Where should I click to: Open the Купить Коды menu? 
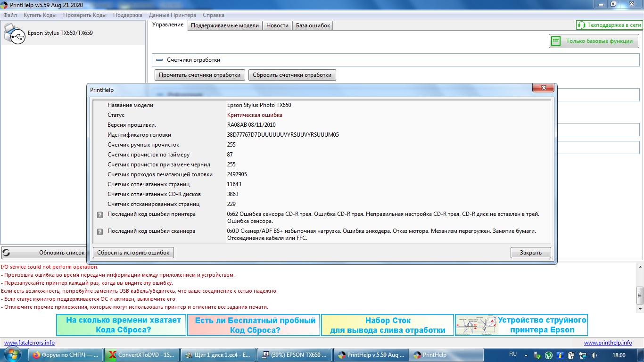(40, 15)
